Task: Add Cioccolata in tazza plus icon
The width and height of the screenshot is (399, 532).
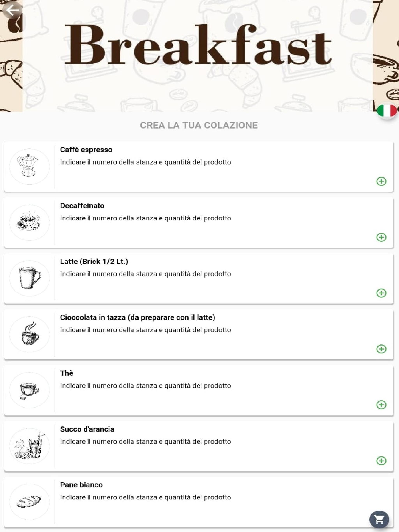Action: tap(381, 349)
